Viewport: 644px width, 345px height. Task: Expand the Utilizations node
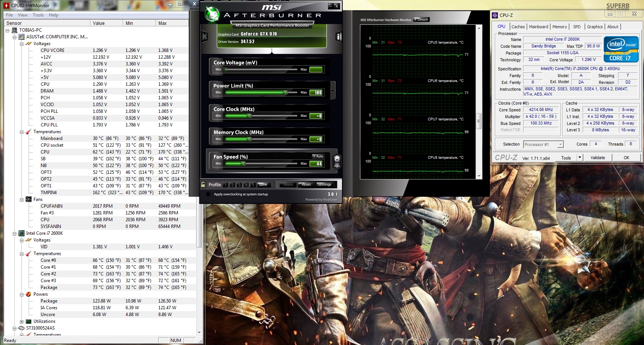tap(21, 321)
